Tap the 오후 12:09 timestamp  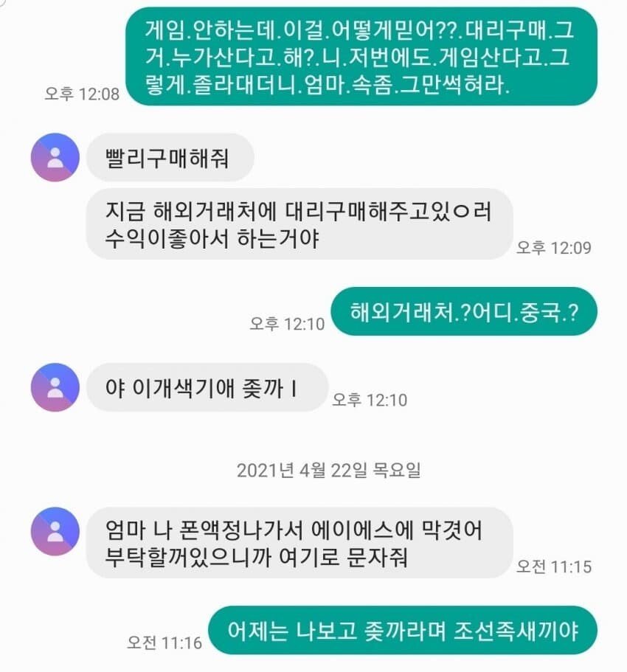pyautogui.click(x=554, y=248)
